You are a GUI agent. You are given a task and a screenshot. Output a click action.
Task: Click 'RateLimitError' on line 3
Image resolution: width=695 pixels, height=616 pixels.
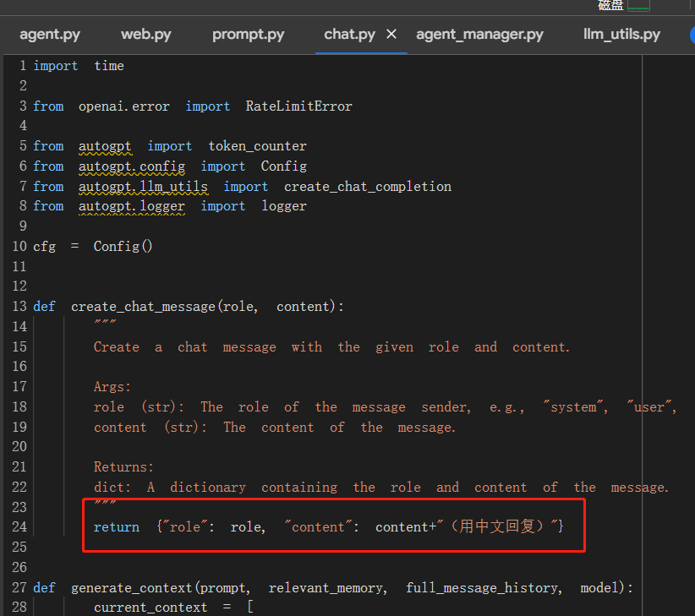(x=298, y=106)
